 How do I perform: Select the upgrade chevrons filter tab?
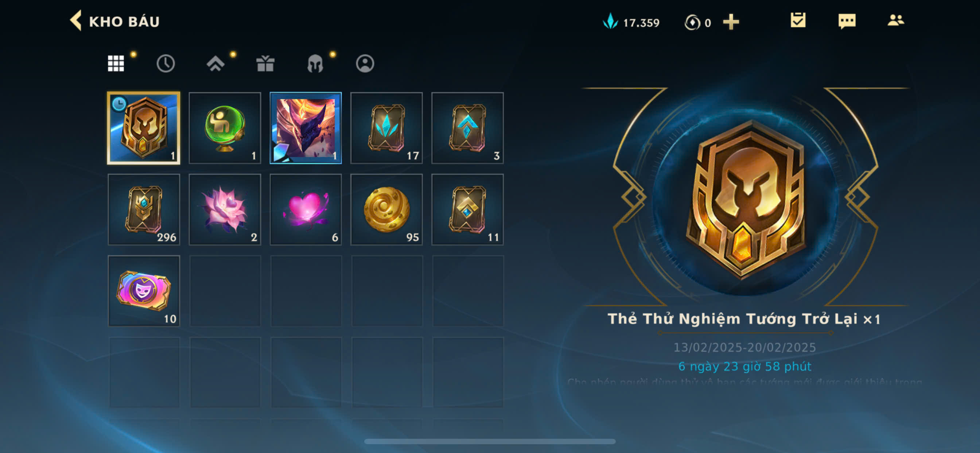[215, 63]
